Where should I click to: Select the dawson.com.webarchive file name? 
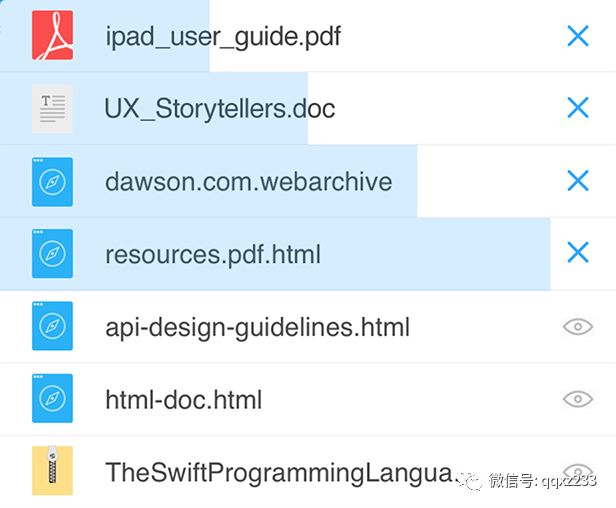pyautogui.click(x=248, y=183)
